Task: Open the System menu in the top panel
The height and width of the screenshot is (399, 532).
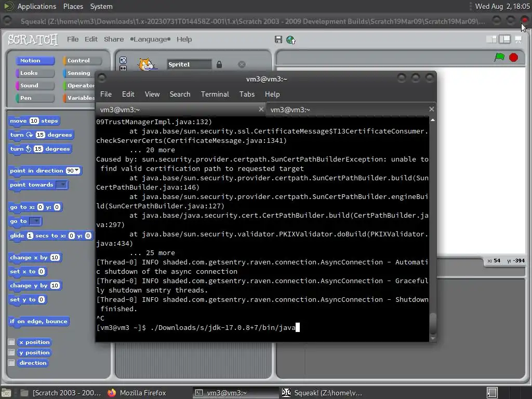Action: 101,6
